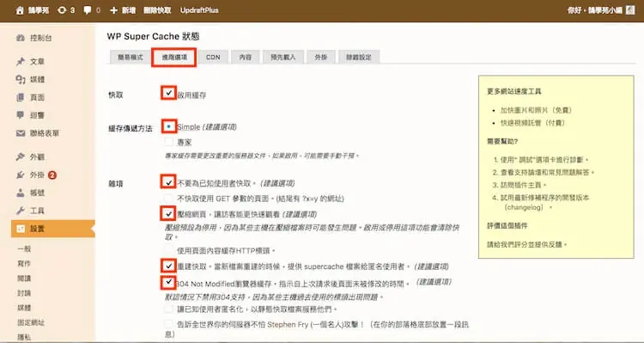Click the site name next to home icon
This screenshot has height=343, width=644.
39,10
